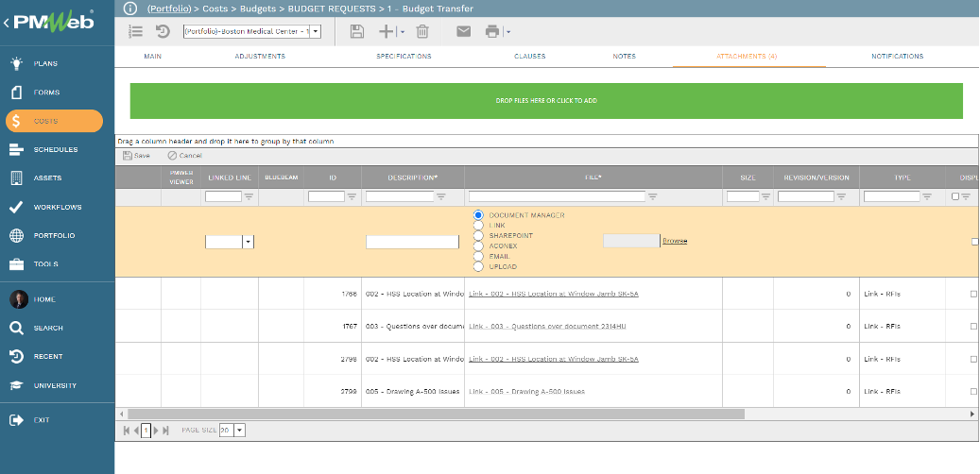This screenshot has width=980, height=474.
Task: Open University graduation cap icon
Action: pyautogui.click(x=16, y=385)
